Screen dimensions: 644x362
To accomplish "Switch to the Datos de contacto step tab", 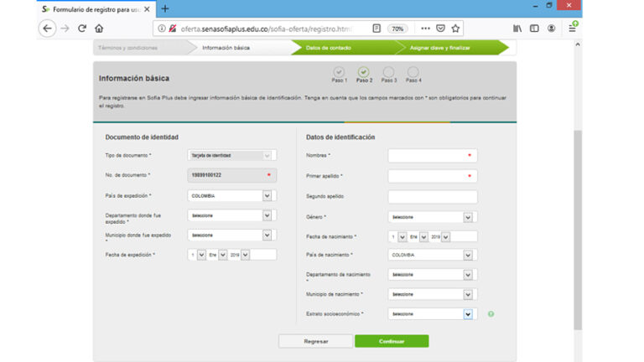I will [329, 48].
